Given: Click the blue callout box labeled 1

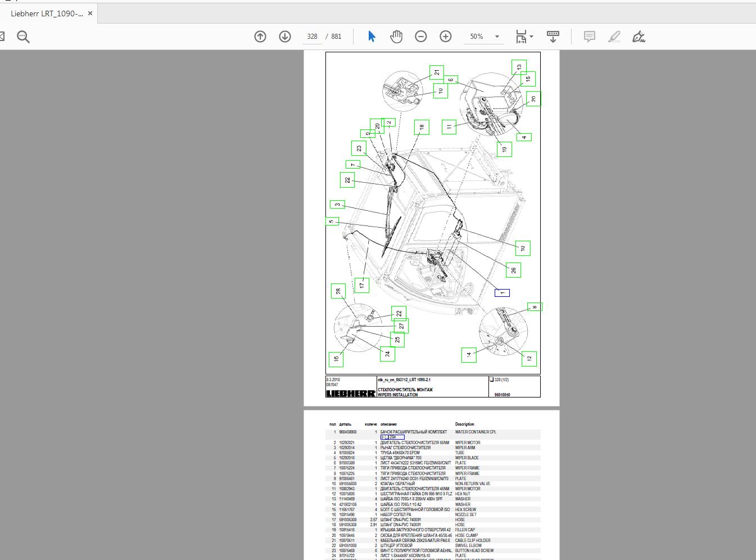Looking at the screenshot, I should 501,292.
